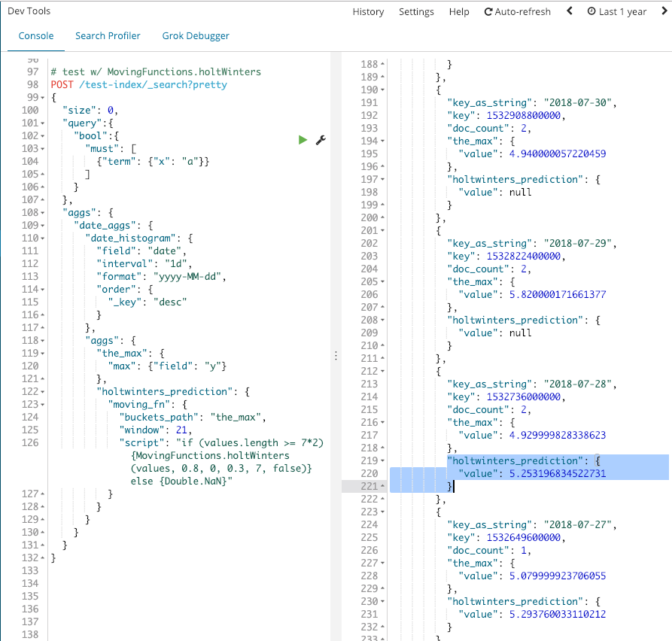Collapse the date_histogram block at line 110
This screenshot has height=641, width=672.
point(42,238)
